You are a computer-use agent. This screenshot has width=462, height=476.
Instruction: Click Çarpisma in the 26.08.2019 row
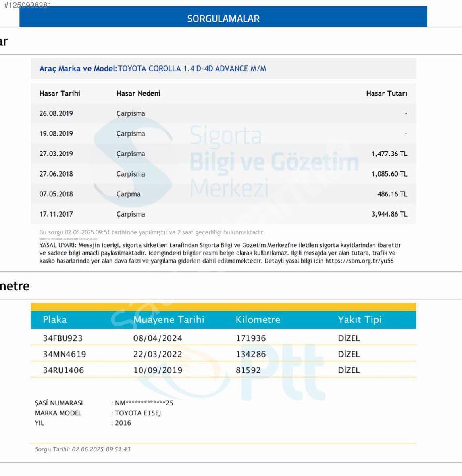click(x=131, y=114)
